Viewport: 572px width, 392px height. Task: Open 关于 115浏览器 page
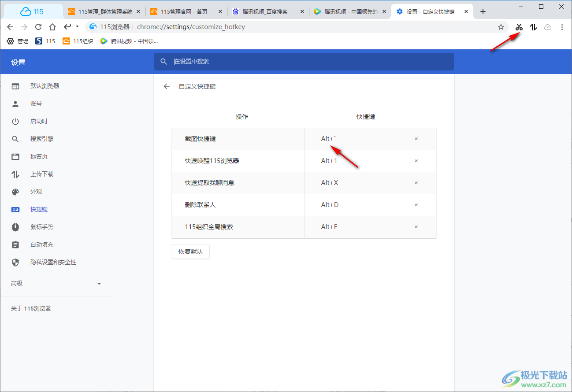(x=31, y=308)
